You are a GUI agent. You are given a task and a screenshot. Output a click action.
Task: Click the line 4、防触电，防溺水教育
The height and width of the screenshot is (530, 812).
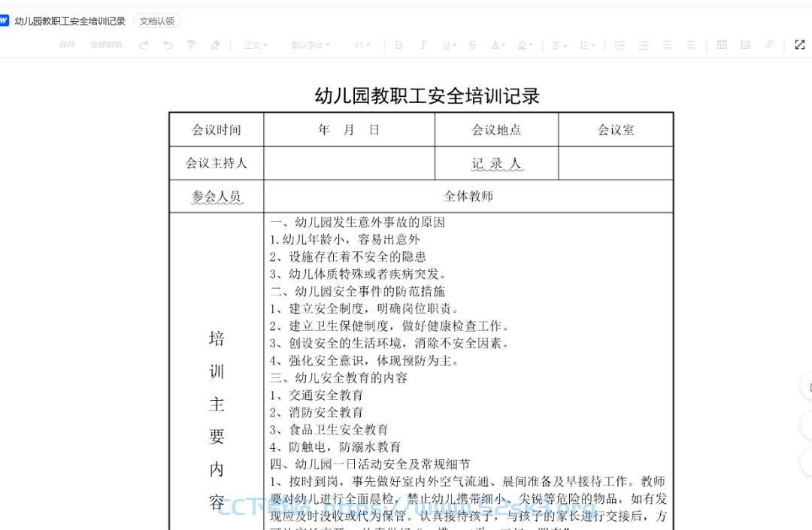(x=335, y=447)
